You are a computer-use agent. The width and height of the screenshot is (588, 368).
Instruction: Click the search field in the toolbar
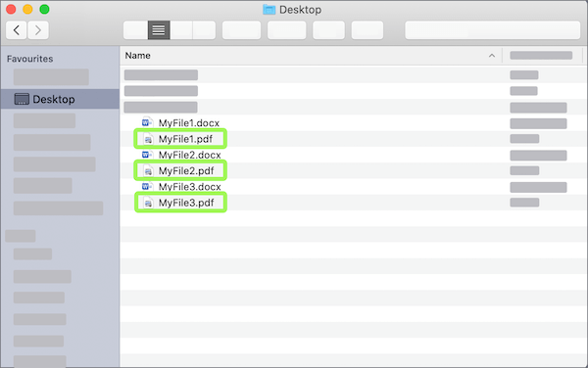(x=492, y=30)
